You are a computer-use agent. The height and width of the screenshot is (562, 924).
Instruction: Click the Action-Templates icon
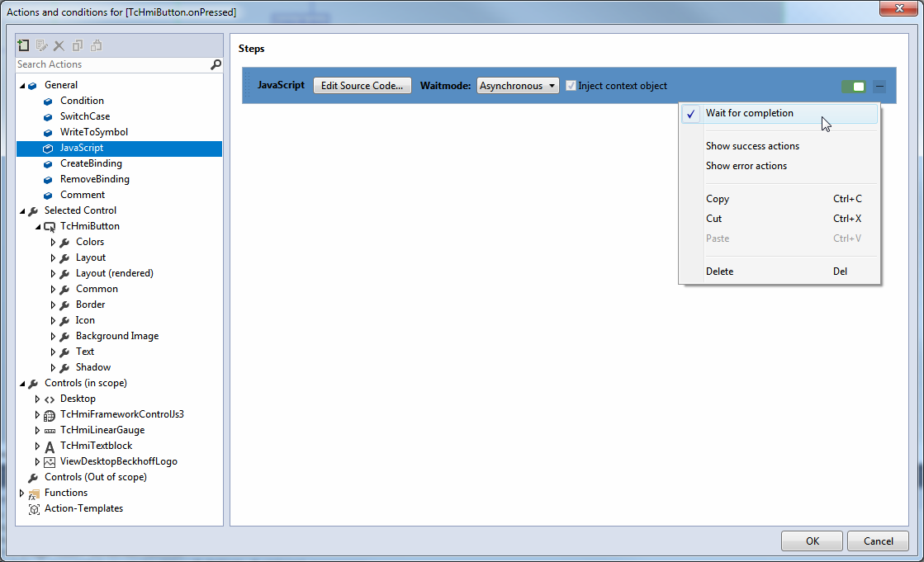tap(34, 509)
